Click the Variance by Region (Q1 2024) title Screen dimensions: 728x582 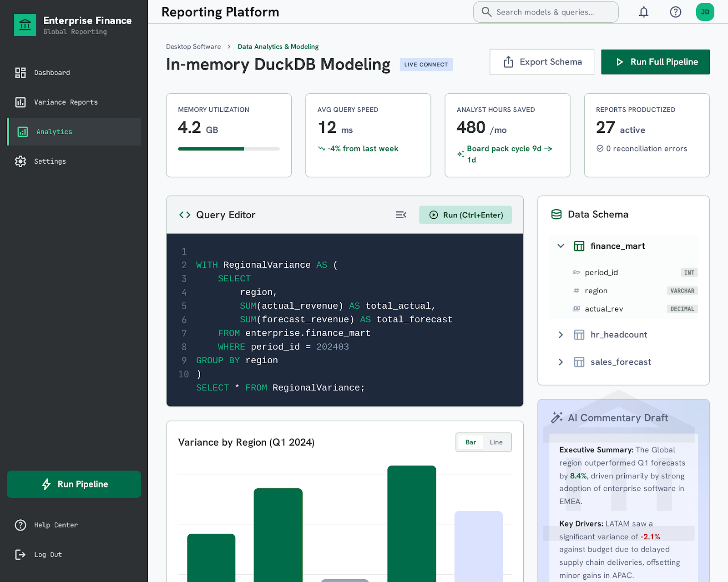click(246, 442)
